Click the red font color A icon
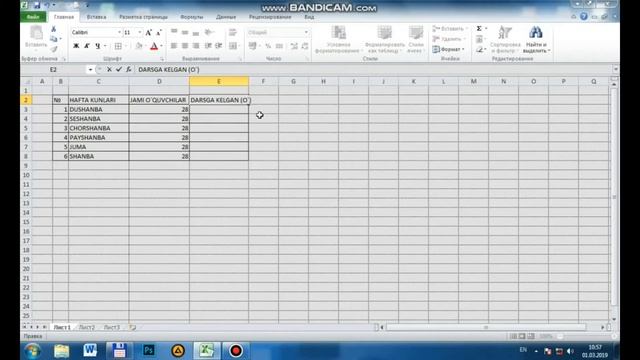Image resolution: width=640 pixels, height=360 pixels. (154, 46)
